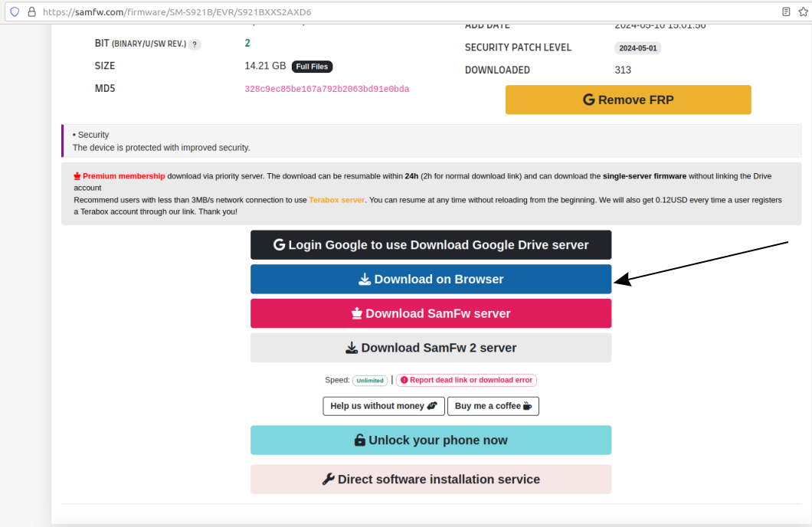Open the Premium membership link

coord(123,176)
